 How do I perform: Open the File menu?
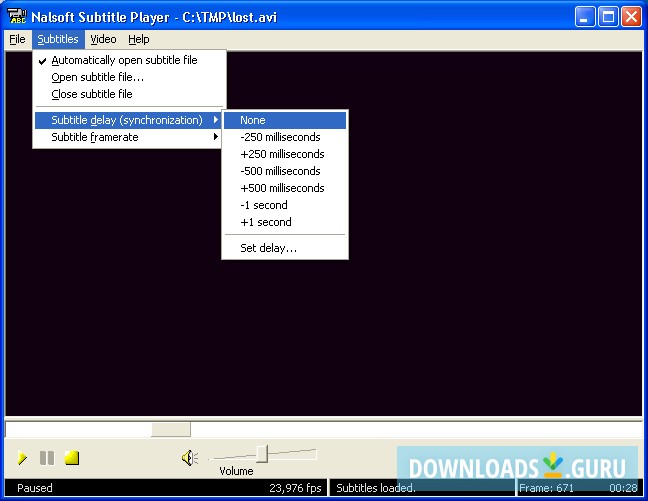17,39
